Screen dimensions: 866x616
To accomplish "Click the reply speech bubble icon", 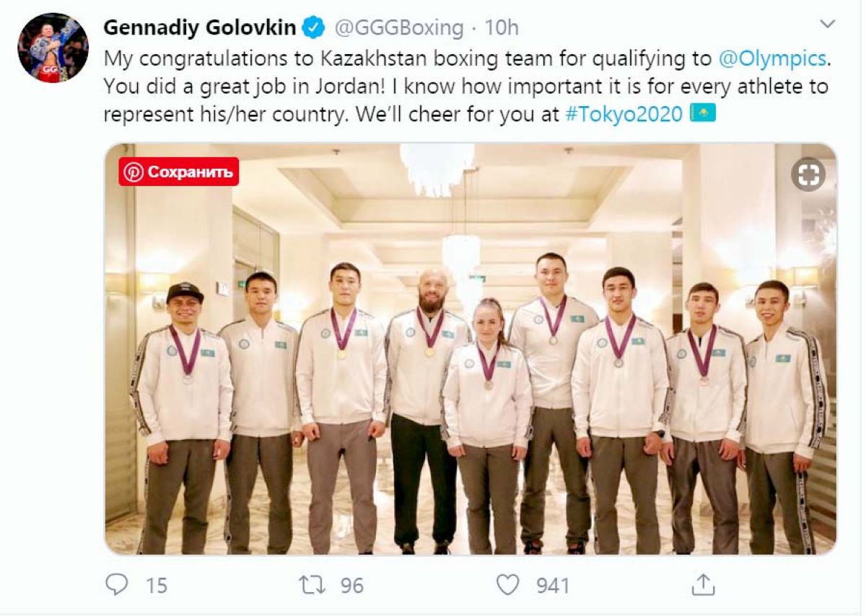I will (116, 584).
